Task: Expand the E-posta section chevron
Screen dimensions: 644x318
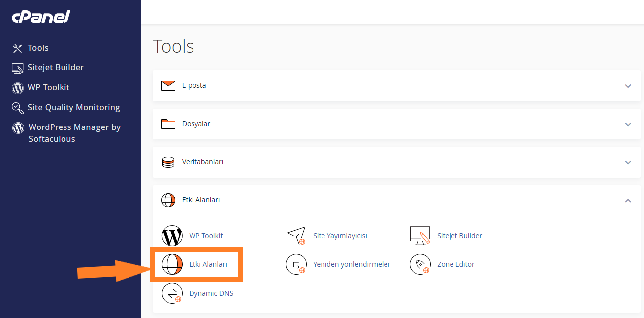Action: 628,86
